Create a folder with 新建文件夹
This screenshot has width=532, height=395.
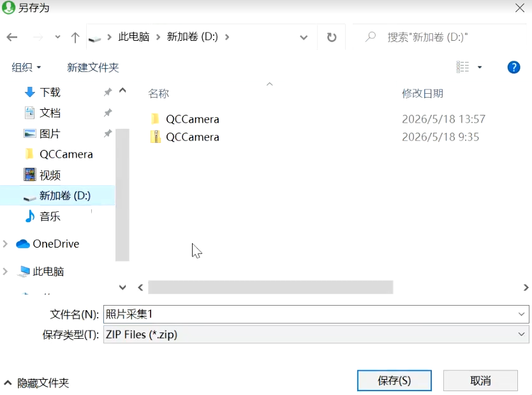tap(92, 67)
